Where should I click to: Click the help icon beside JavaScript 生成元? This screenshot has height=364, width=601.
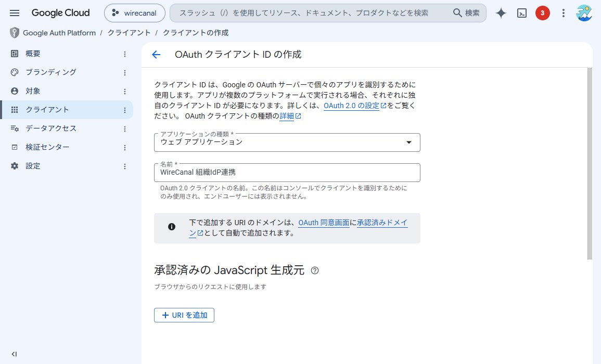point(315,271)
